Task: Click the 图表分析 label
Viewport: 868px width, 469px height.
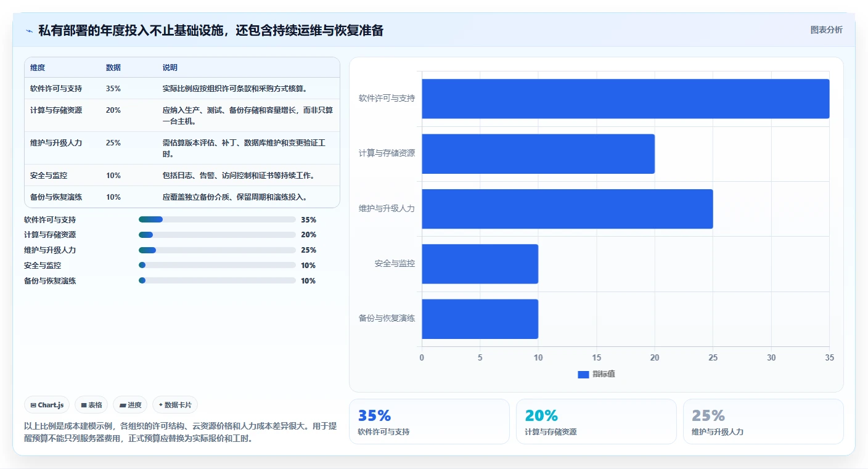Action: pyautogui.click(x=826, y=30)
